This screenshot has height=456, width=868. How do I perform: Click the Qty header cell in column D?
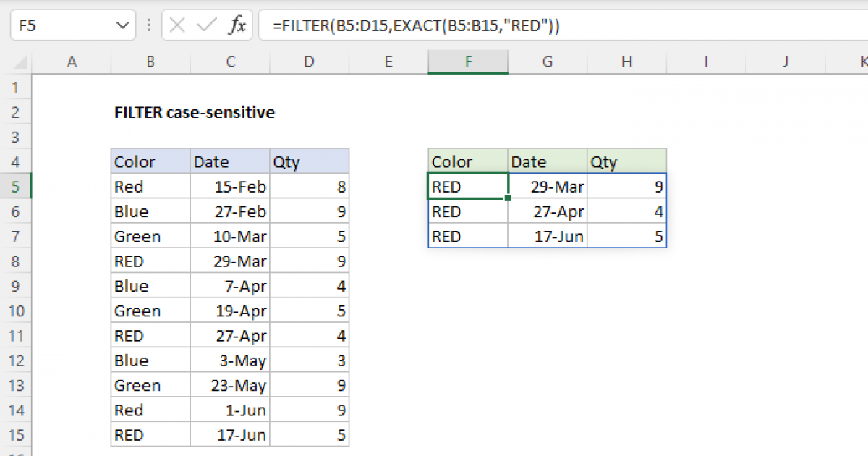[309, 161]
